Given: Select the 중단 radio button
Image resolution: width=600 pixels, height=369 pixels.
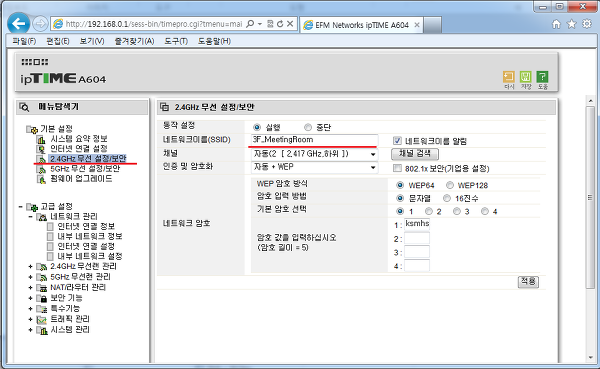Looking at the screenshot, I should [308, 127].
